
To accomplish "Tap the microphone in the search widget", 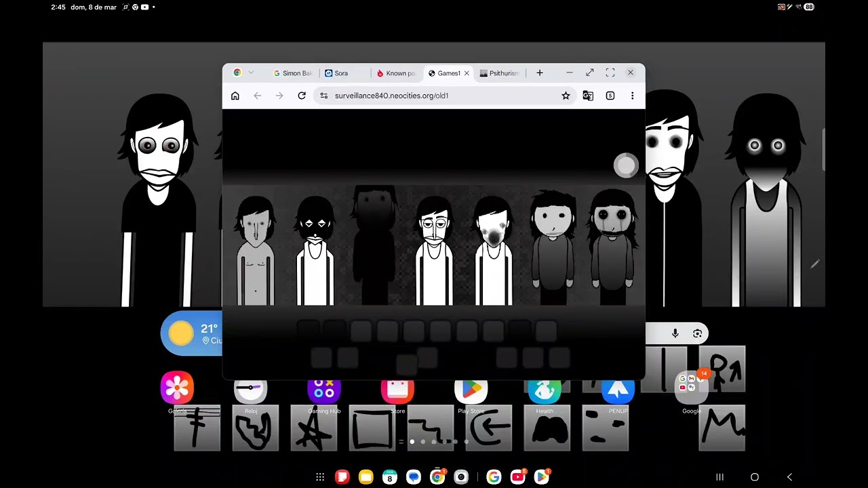I will tap(675, 333).
